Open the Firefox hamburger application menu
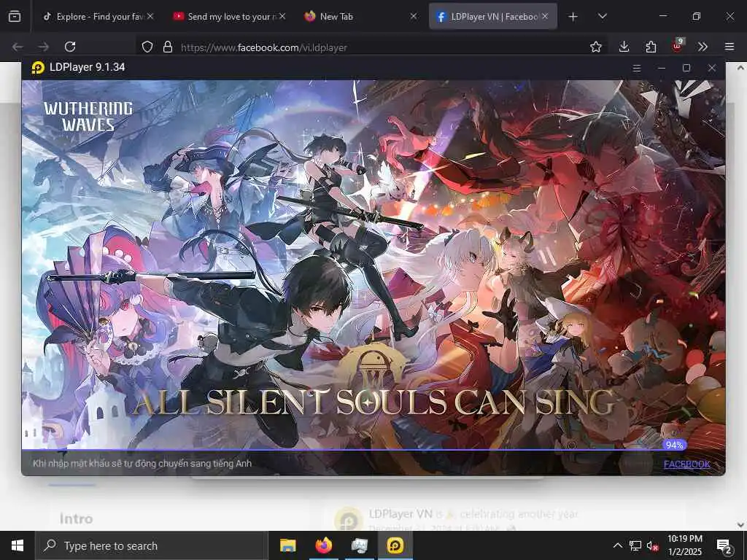Viewport: 747px width, 560px height. (x=729, y=47)
